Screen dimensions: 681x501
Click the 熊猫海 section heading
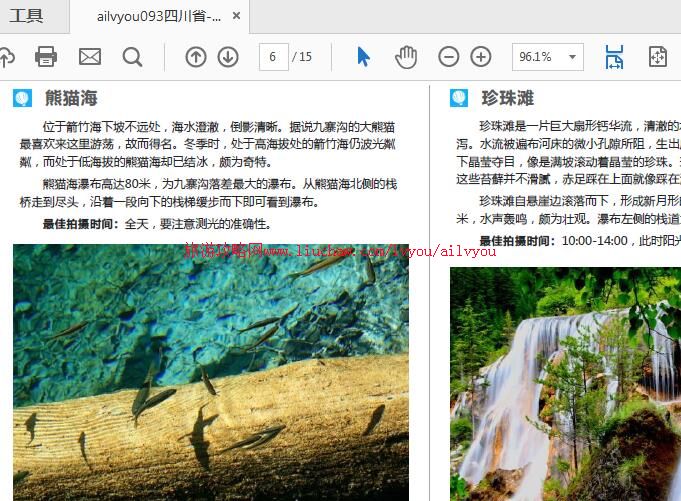pos(71,98)
